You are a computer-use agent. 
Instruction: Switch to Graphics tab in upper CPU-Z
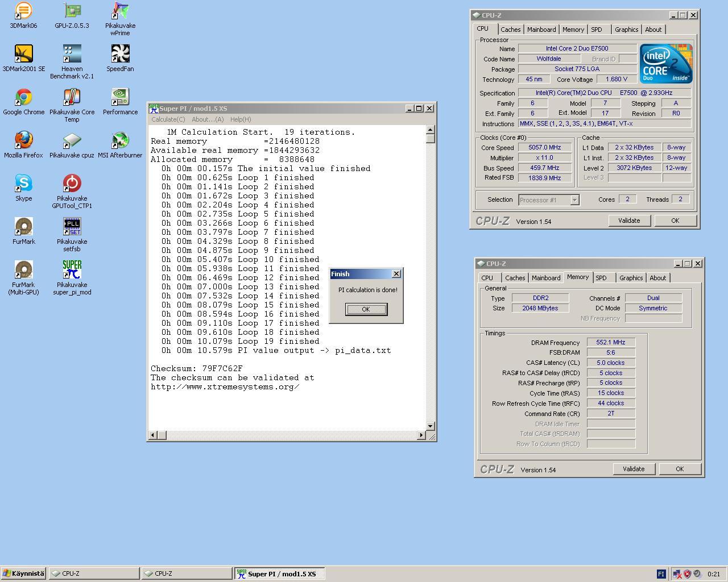(626, 30)
